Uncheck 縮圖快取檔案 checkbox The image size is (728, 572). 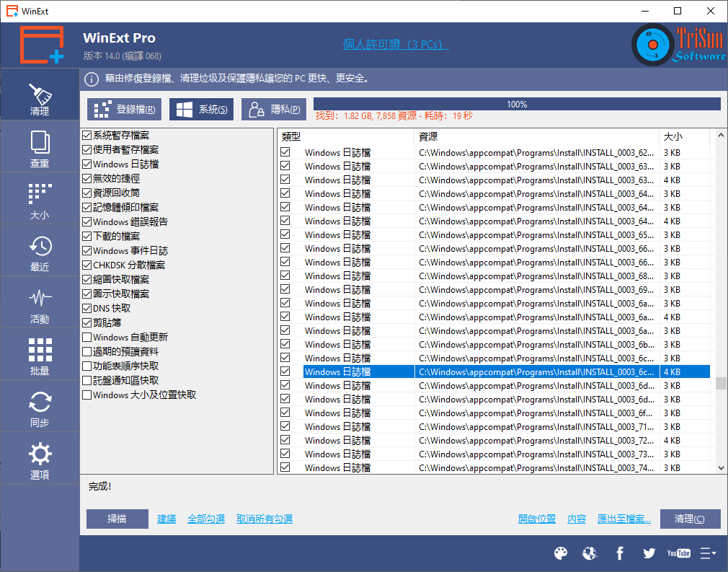pyautogui.click(x=86, y=279)
